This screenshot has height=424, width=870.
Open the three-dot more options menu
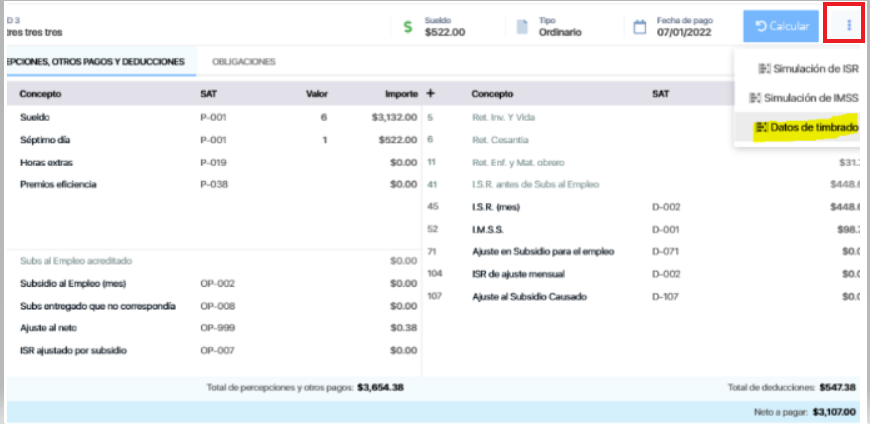pos(849,26)
